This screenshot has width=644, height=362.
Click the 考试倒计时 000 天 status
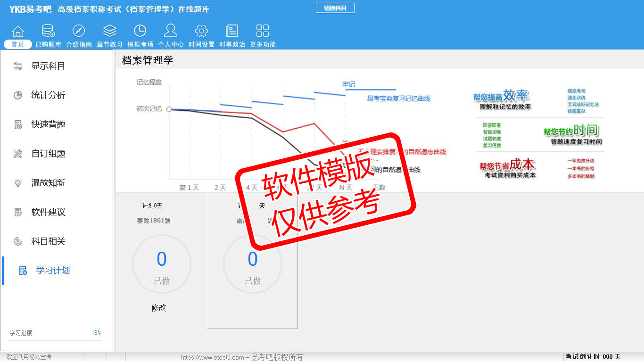[x=593, y=357]
